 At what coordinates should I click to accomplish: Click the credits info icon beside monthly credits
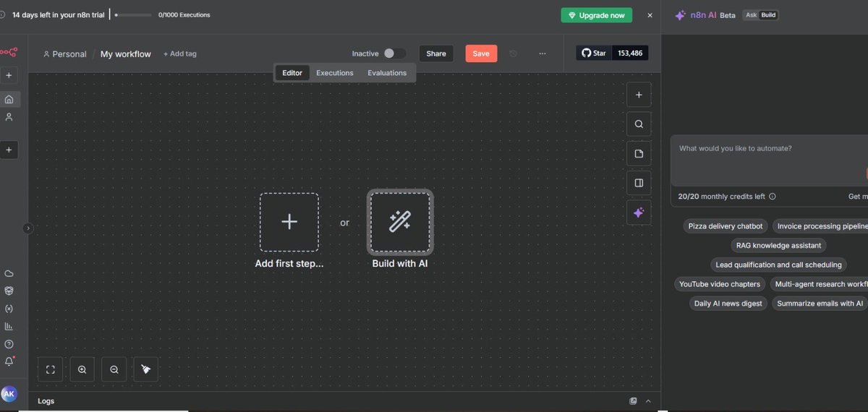pos(772,197)
